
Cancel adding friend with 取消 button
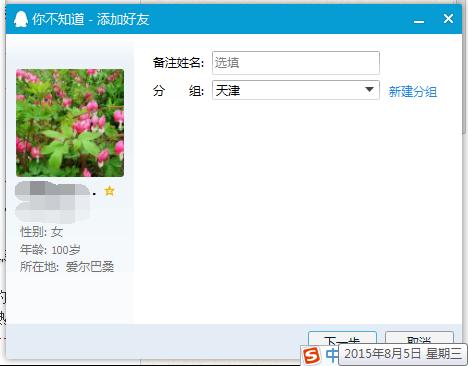[419, 337]
